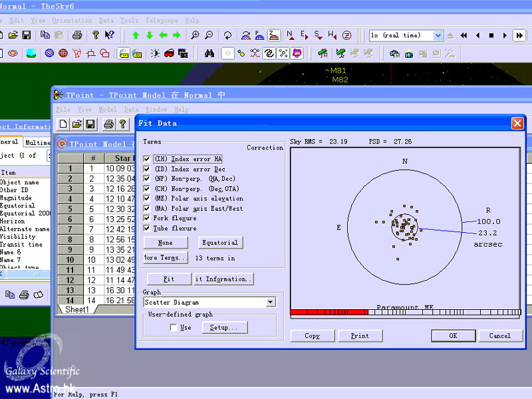Viewport: 532px width, 399px height.
Task: Switch to the Sheet1 tab
Action: pos(77,309)
